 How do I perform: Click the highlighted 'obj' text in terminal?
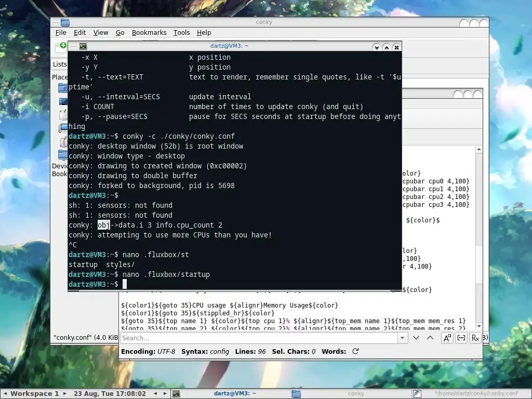coord(104,225)
